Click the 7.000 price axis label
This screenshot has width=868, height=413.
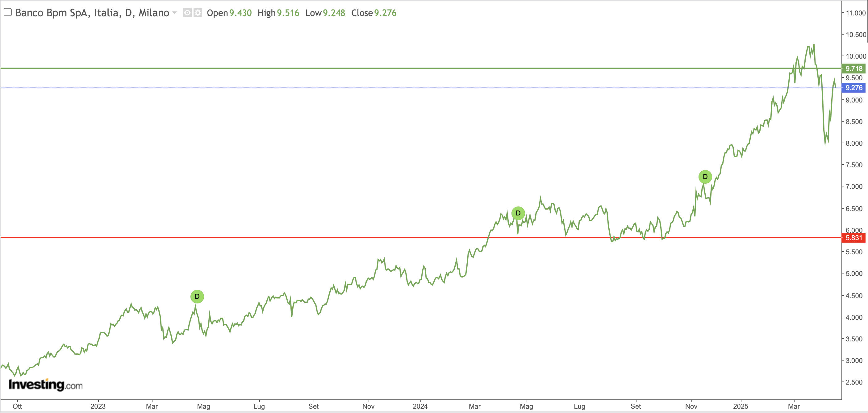(x=854, y=187)
